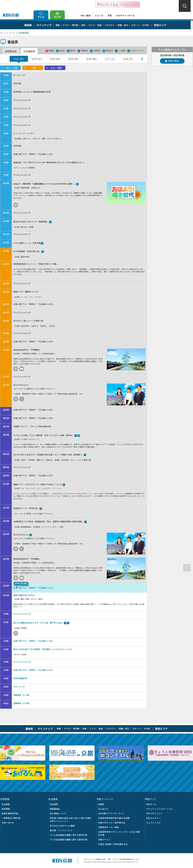Open the おはよう！輝き世代 program thumbnail
The height and width of the screenshot is (868, 193).
126,193
